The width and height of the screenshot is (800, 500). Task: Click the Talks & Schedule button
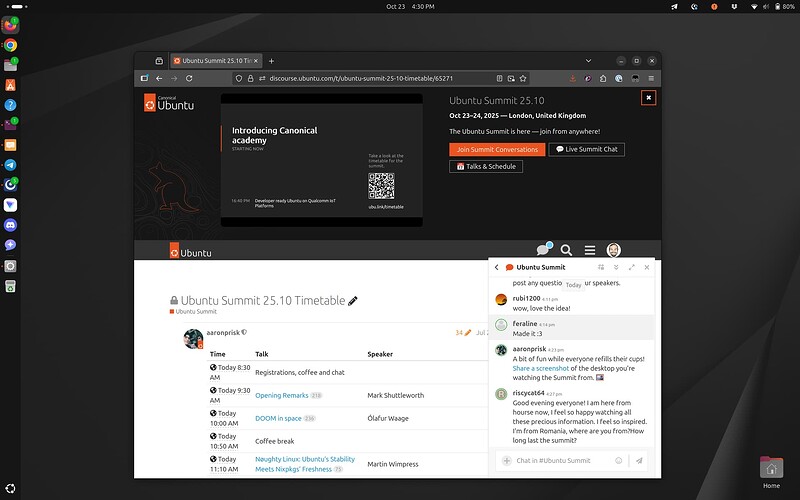click(486, 166)
